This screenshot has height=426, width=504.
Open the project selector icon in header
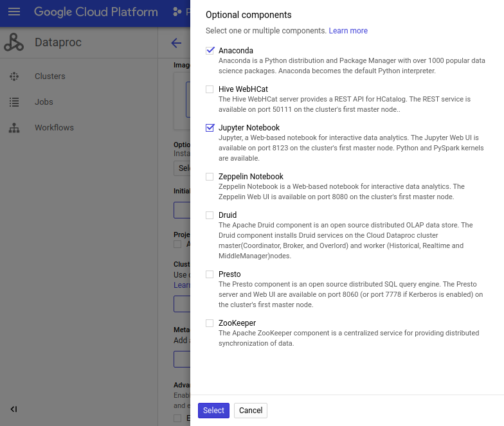177,12
